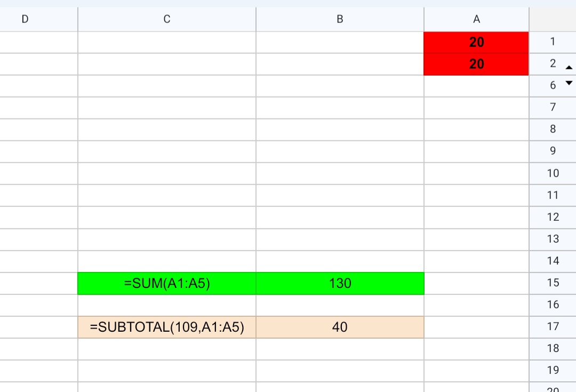Screen dimensions: 576x392
Task: Click the orange cell showing 40
Action: (x=340, y=327)
